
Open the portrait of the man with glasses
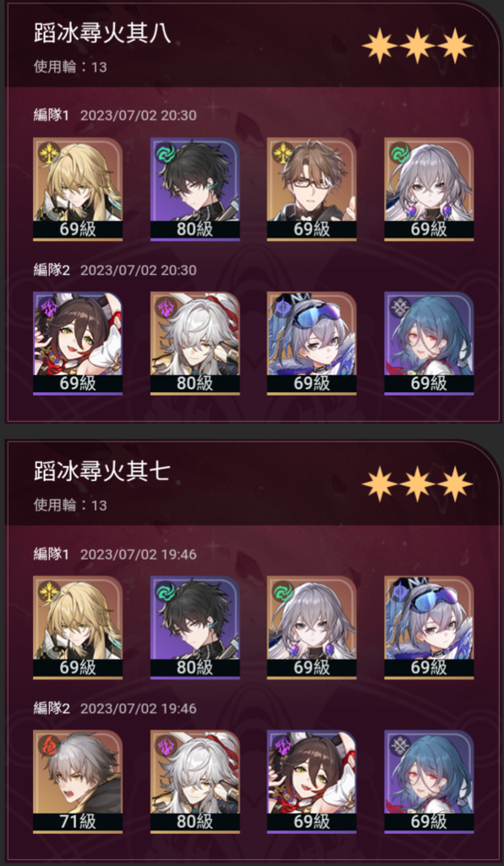point(312,189)
